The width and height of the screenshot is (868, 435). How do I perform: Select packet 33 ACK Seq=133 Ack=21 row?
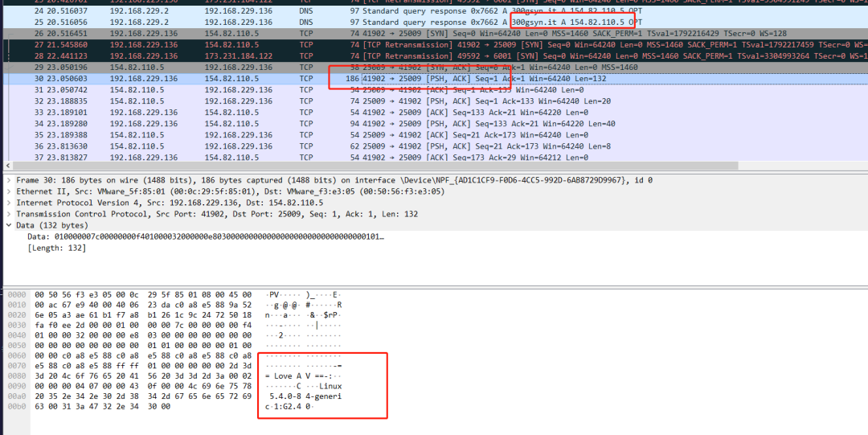434,113
